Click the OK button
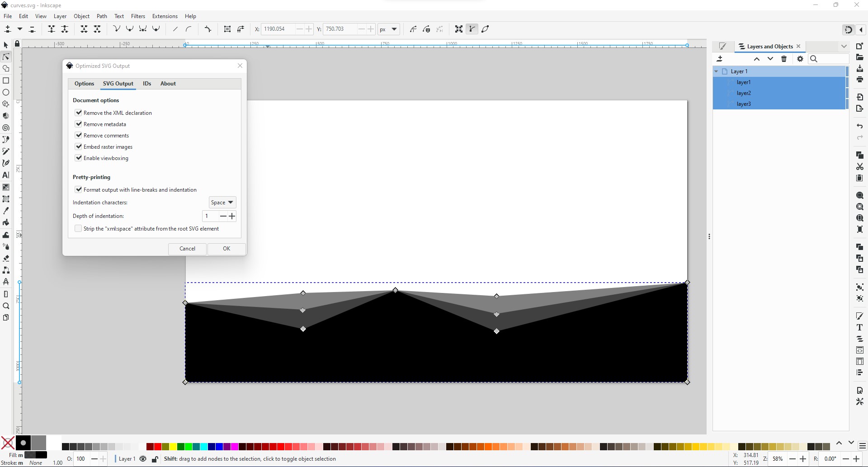The image size is (868, 467). 226,249
